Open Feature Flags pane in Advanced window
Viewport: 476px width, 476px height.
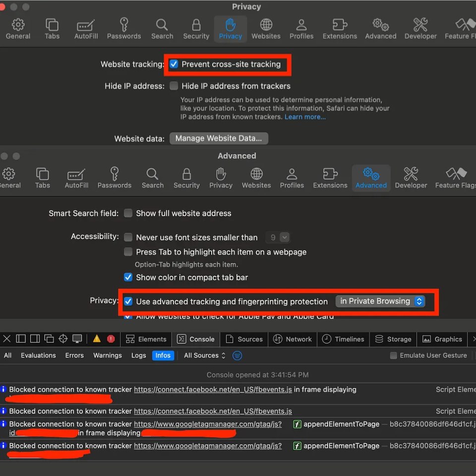point(455,178)
